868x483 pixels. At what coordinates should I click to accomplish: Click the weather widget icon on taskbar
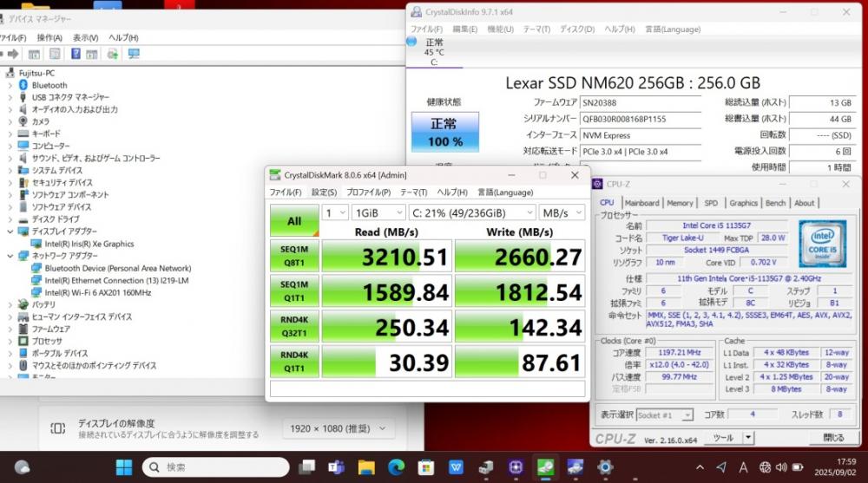pyautogui.click(x=23, y=467)
